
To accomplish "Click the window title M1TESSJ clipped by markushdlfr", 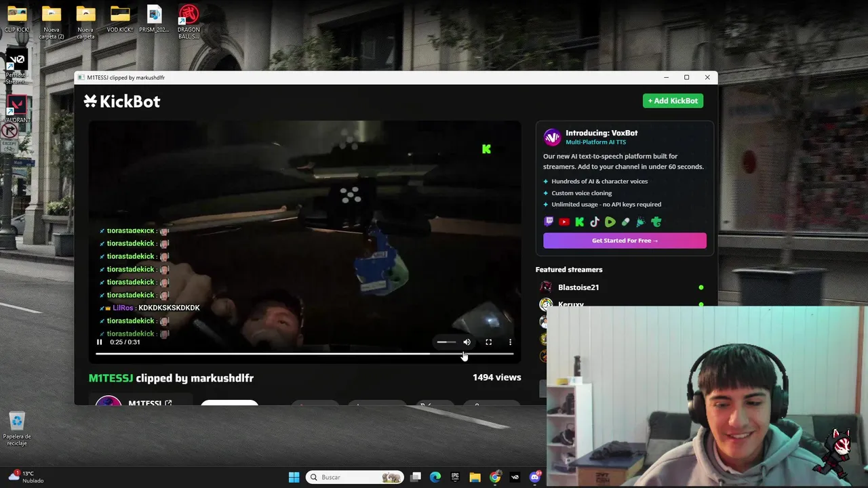I will pos(126,77).
